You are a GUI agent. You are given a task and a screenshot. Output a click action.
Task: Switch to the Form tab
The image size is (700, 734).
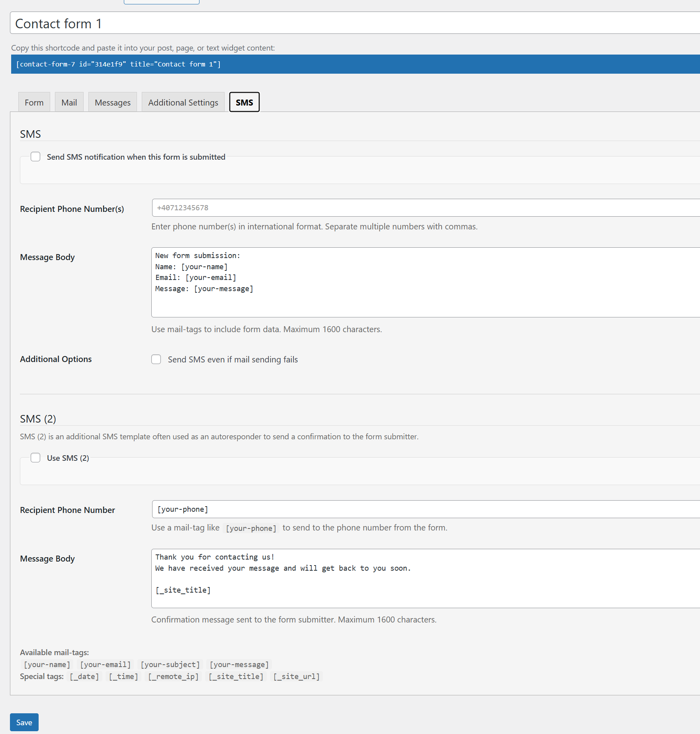point(34,102)
